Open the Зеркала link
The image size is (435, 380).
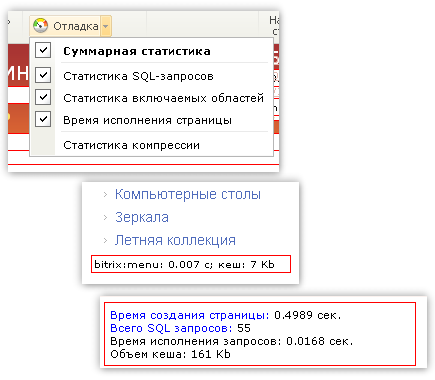click(x=142, y=217)
